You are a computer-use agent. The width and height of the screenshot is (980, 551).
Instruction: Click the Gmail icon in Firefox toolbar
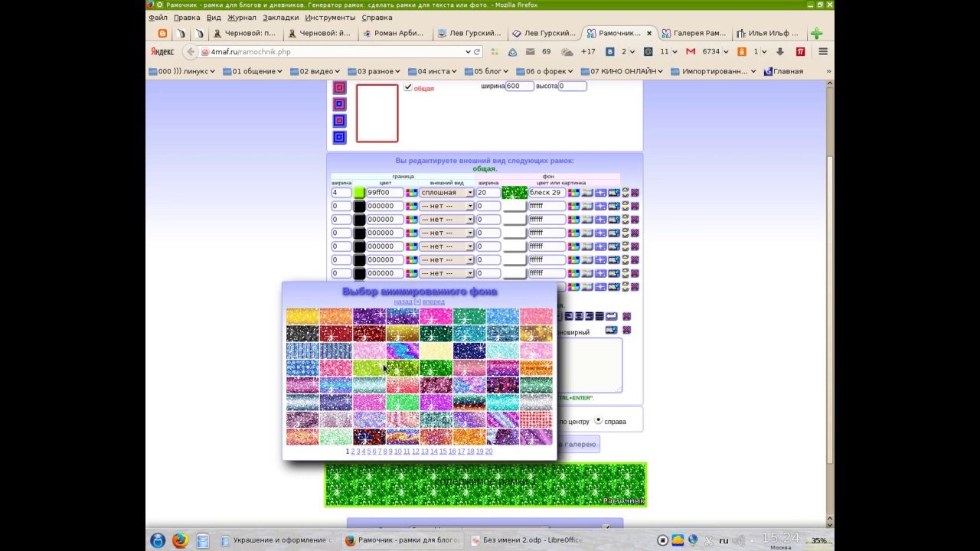pyautogui.click(x=691, y=52)
